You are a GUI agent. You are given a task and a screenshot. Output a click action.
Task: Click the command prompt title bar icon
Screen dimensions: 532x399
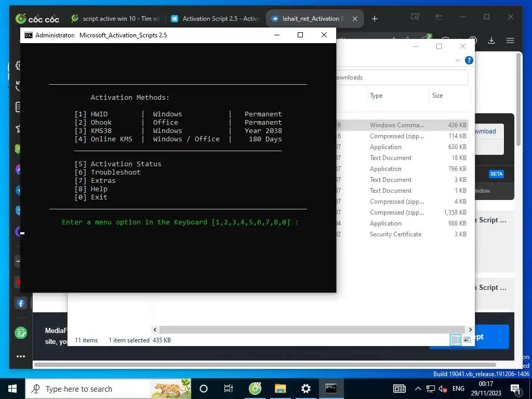(29, 35)
